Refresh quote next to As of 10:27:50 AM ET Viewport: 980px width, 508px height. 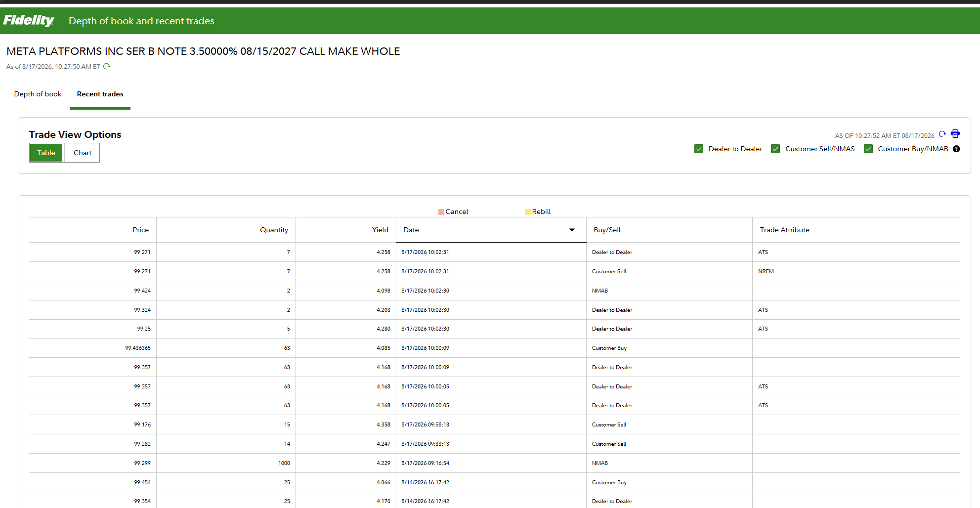(107, 66)
